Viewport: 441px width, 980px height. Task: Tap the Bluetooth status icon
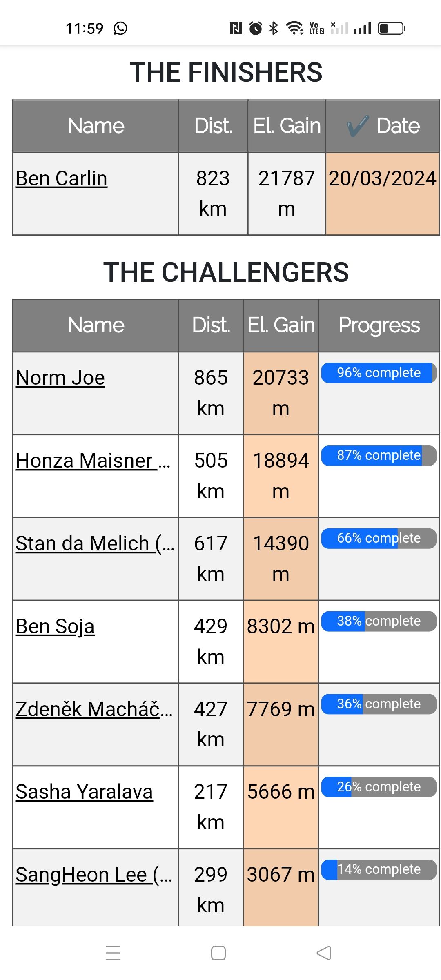pos(274,28)
